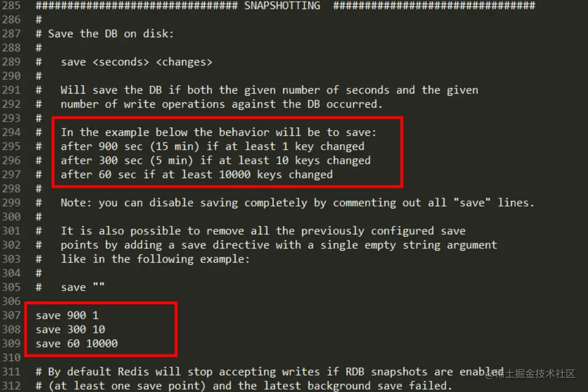Click the "save 300 10" directive line
588x392 pixels.
coord(70,329)
